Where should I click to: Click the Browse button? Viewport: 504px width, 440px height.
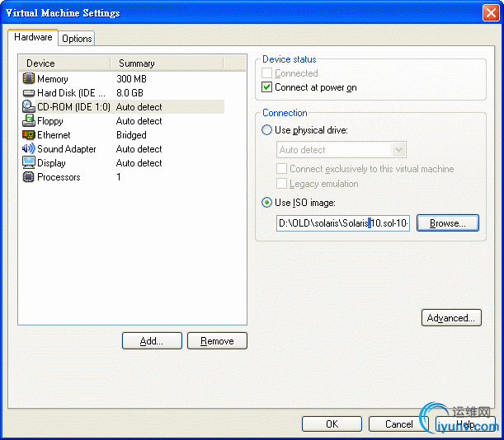[x=448, y=223]
